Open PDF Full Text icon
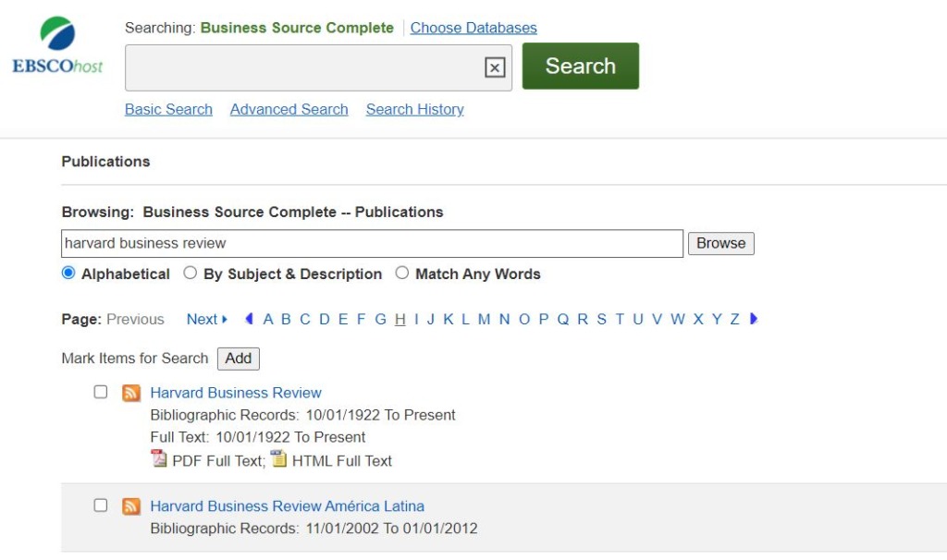This screenshot has width=947, height=560. [159, 459]
